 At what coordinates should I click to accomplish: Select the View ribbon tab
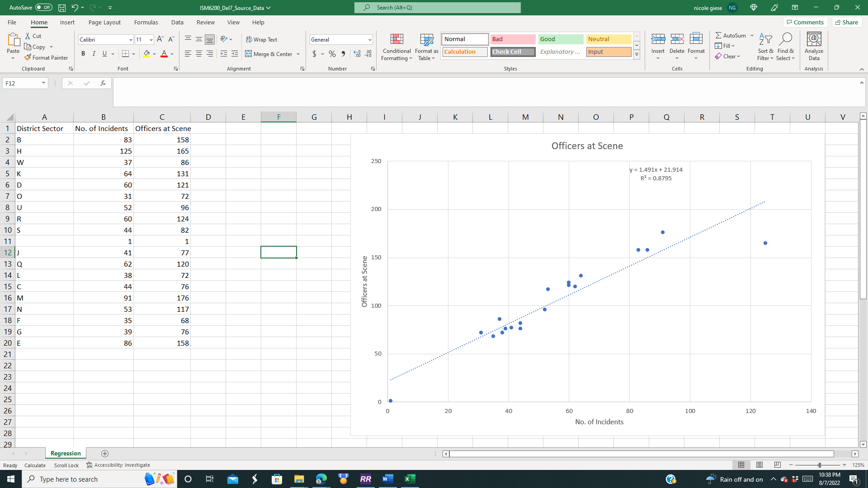pyautogui.click(x=234, y=23)
